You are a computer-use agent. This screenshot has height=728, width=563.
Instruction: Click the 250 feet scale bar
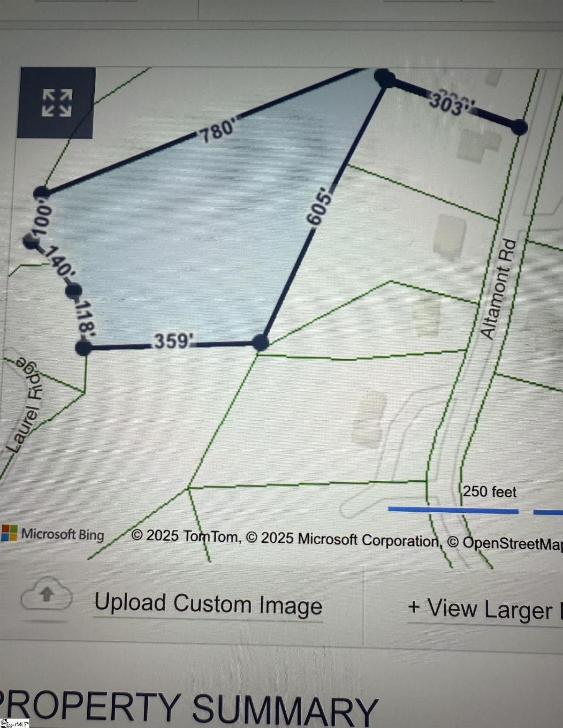(x=454, y=510)
